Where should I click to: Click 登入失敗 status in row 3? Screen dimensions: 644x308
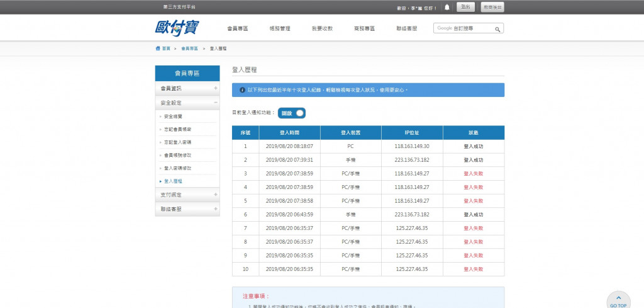coord(474,174)
